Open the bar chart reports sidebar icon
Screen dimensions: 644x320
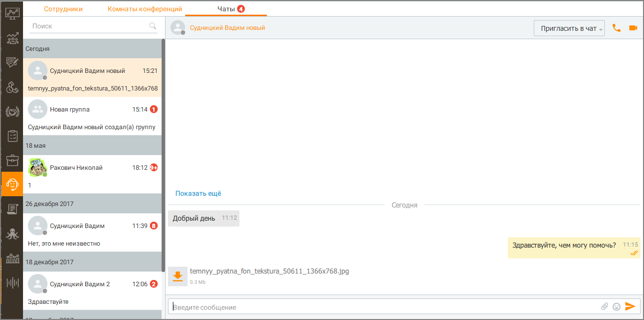[12, 258]
